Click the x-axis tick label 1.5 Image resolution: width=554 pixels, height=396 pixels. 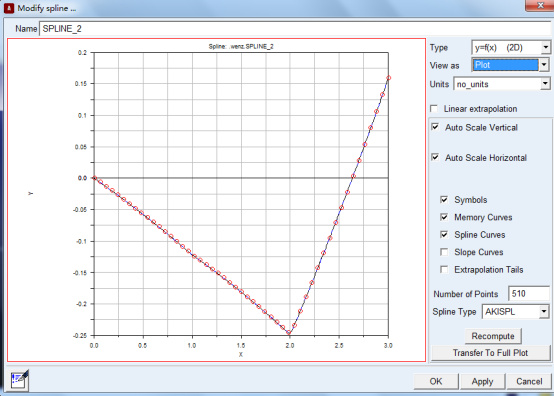click(x=241, y=345)
